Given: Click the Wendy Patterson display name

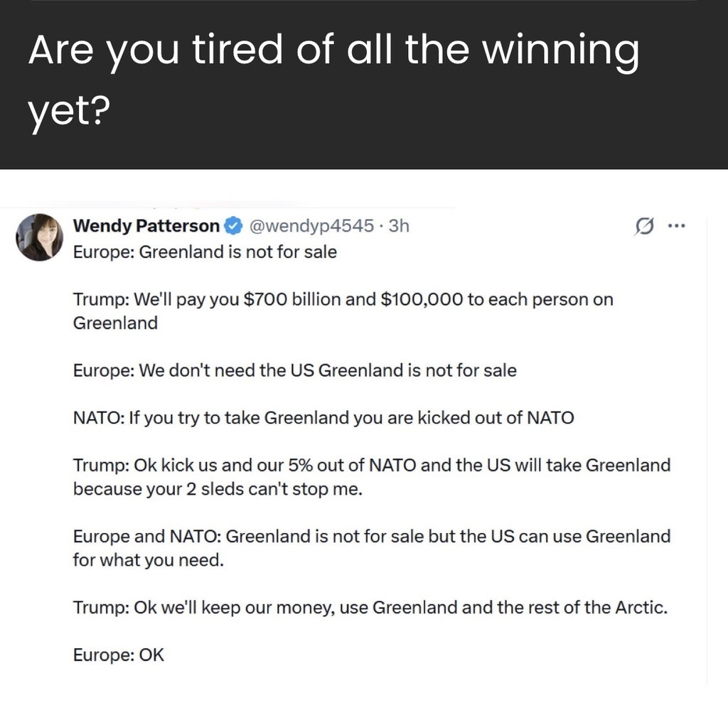Looking at the screenshot, I should [146, 226].
